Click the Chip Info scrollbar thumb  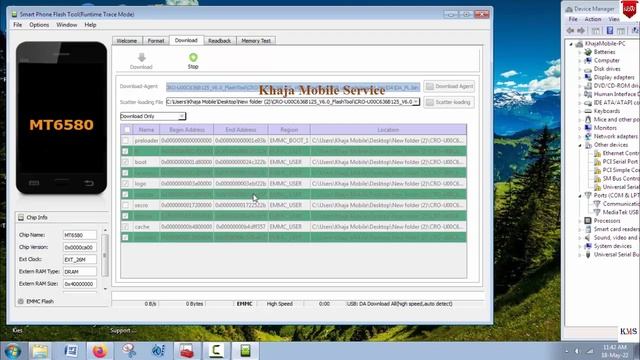coord(105,255)
